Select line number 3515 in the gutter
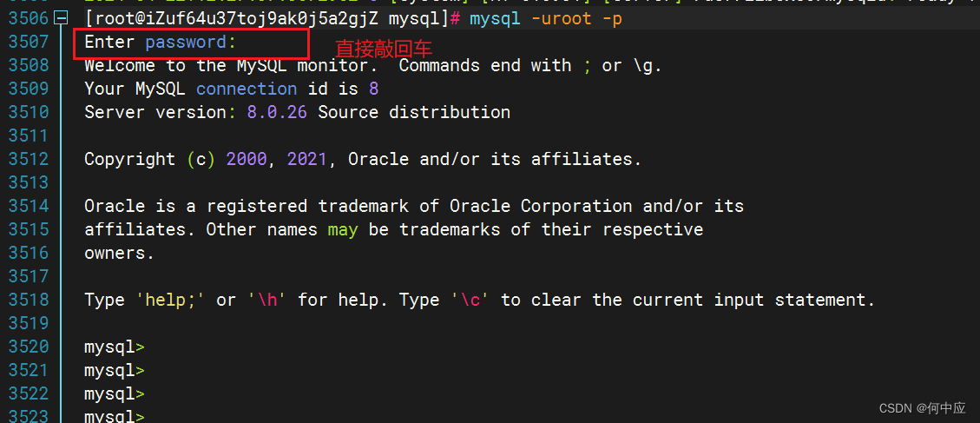Viewport: 980px width, 423px height. coord(29,229)
